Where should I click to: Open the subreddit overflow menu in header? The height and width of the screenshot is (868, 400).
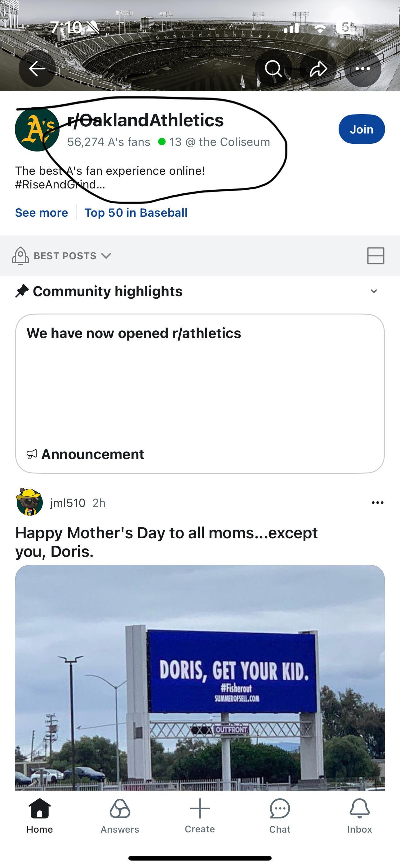(x=362, y=69)
